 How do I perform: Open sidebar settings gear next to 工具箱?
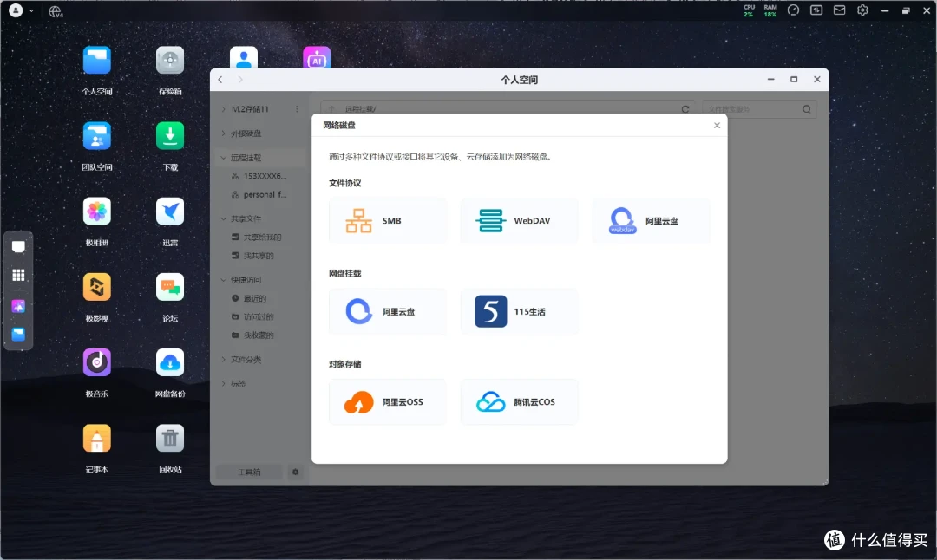tap(295, 472)
